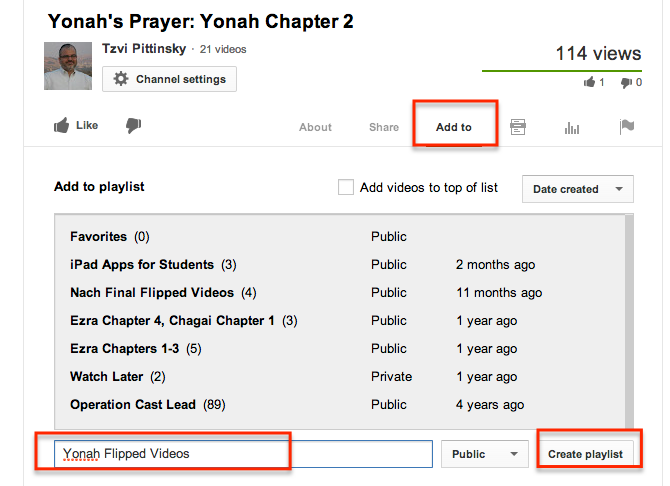Open the transcript icon tab
This screenshot has width=670, height=486.
pos(518,127)
